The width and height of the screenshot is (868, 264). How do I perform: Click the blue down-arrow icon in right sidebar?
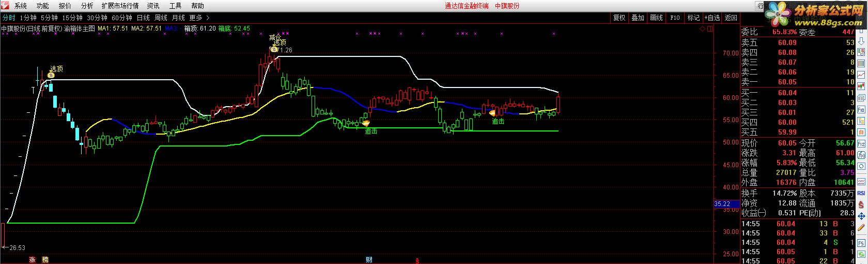[861, 41]
